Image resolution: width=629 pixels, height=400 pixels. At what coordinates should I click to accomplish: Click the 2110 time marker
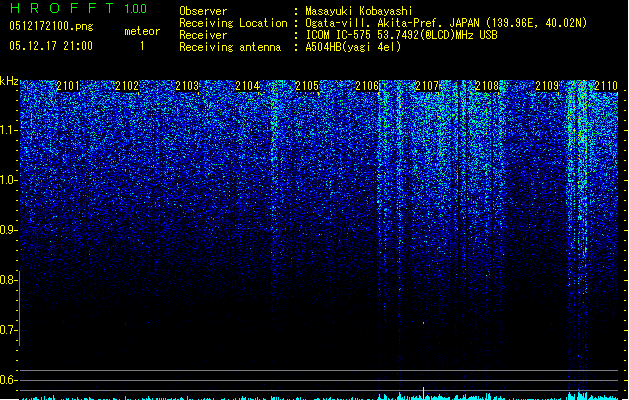pos(606,86)
